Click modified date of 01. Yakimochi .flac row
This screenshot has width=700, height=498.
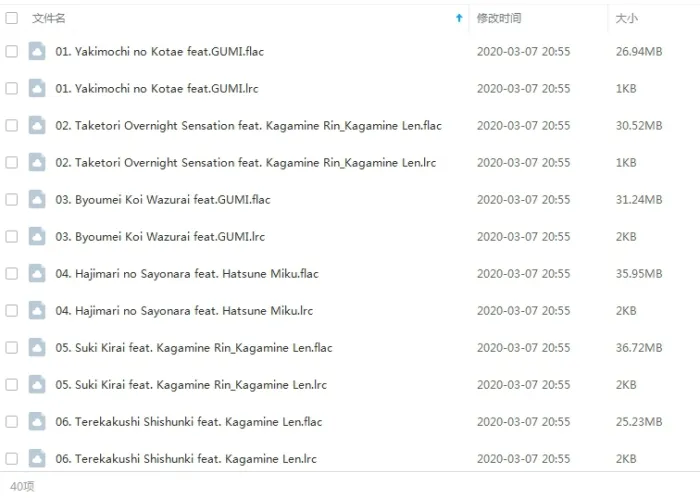(523, 52)
